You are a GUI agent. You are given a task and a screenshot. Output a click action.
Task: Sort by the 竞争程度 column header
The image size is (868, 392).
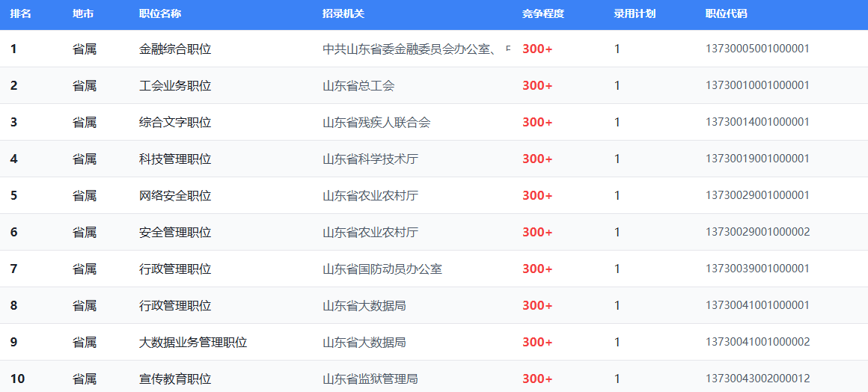[x=542, y=14]
